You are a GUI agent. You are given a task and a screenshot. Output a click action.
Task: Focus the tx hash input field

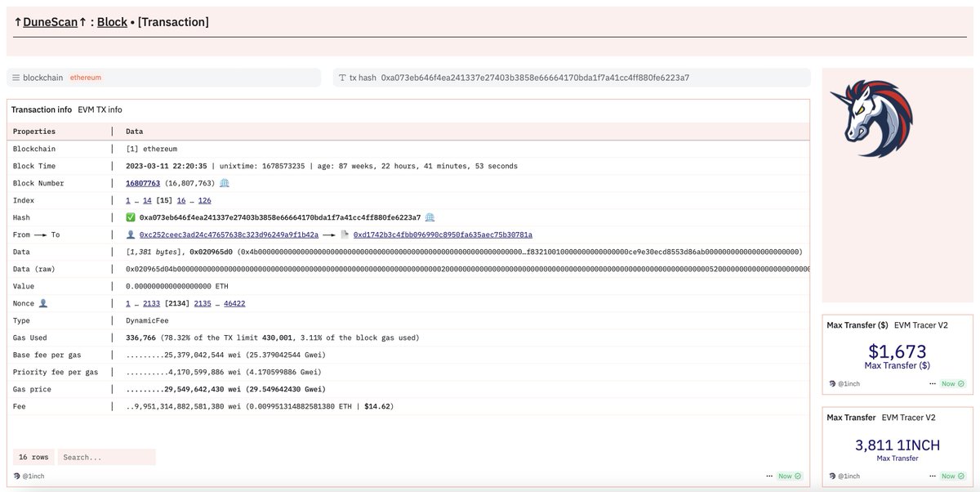click(572, 78)
